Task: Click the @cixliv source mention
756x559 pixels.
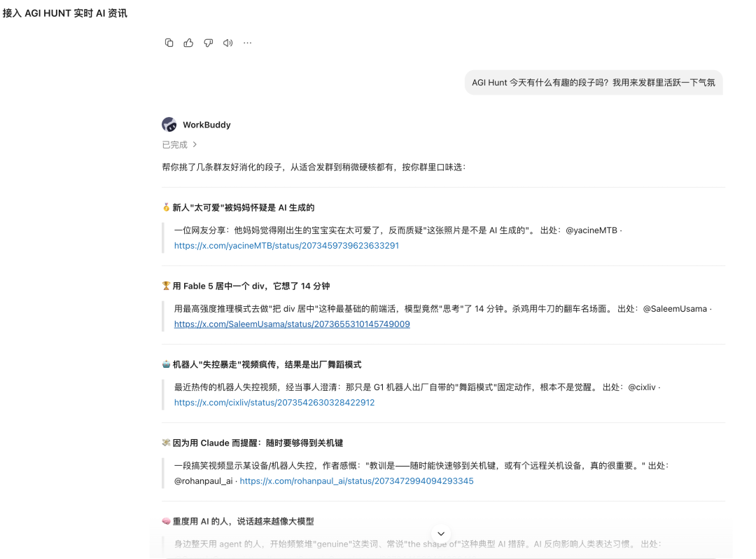Action: pyautogui.click(x=642, y=387)
